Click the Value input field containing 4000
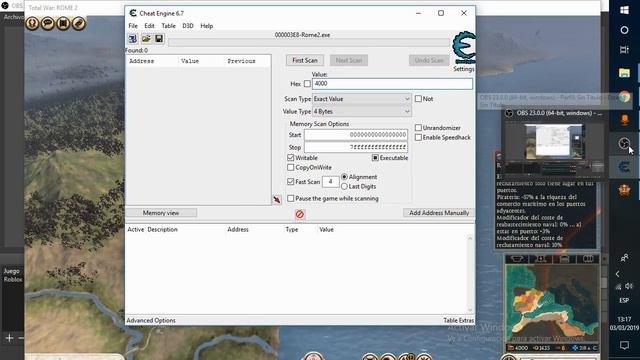 [392, 84]
